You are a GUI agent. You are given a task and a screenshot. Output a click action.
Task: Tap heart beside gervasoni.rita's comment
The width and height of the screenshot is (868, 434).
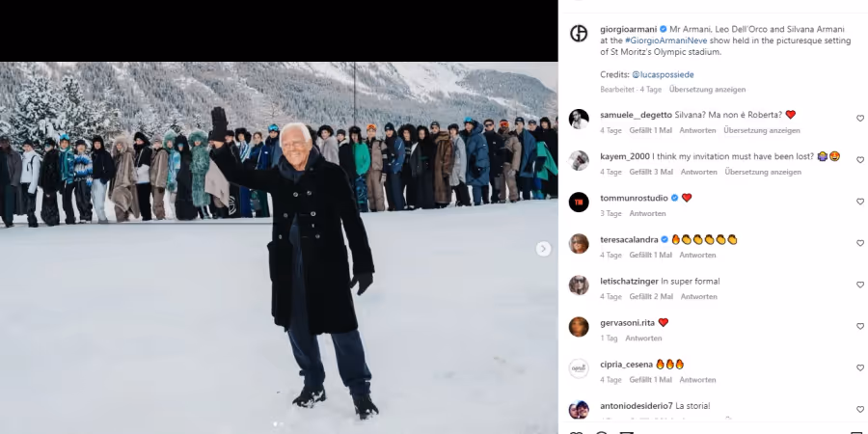click(859, 326)
